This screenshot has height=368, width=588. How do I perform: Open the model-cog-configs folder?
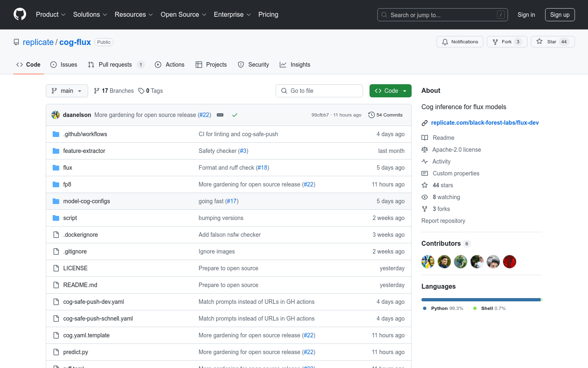pos(87,201)
